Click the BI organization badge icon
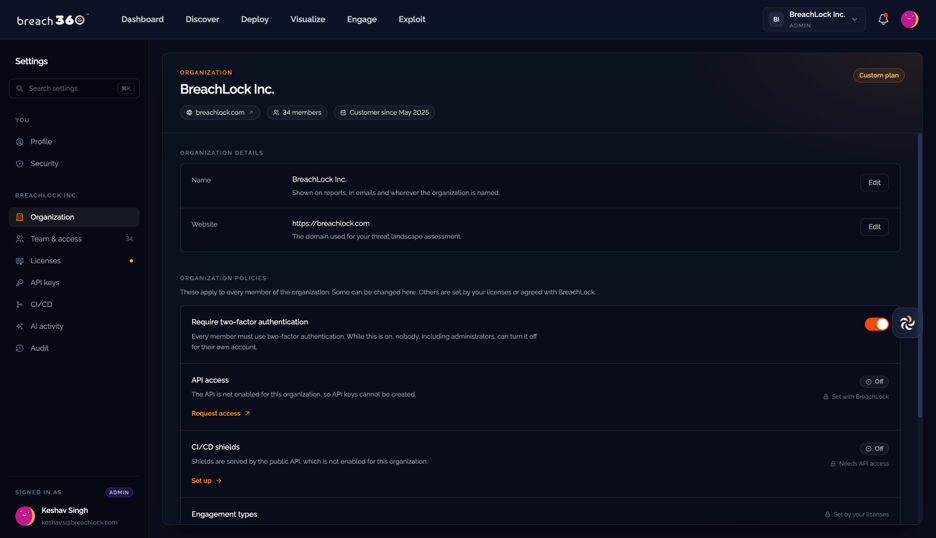This screenshot has height=538, width=936. click(x=776, y=19)
